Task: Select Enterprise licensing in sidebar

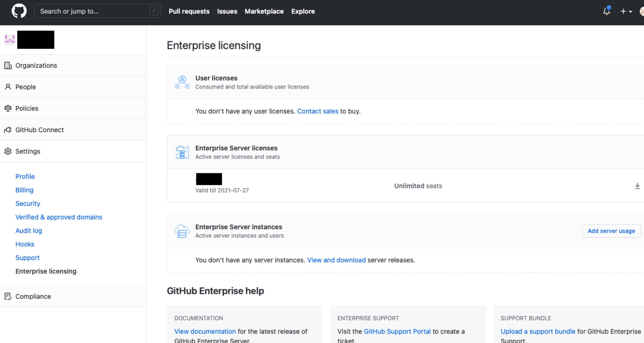Action: 46,271
